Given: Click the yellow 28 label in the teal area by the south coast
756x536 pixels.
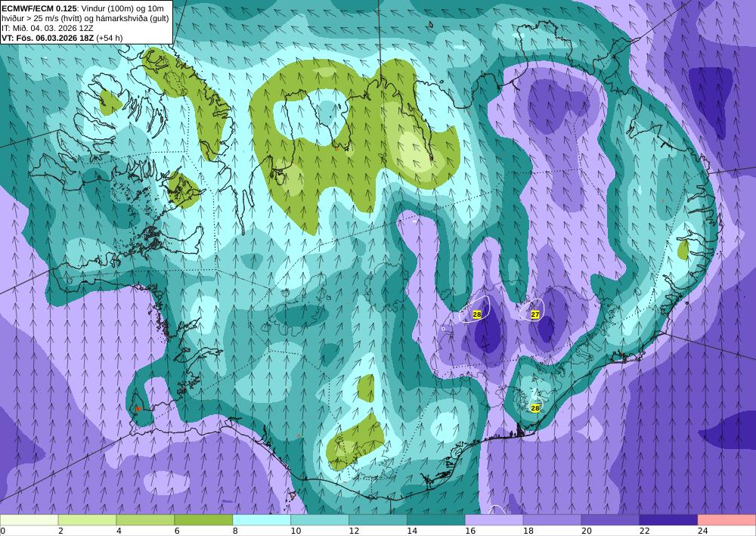Looking at the screenshot, I should pyautogui.click(x=534, y=408).
